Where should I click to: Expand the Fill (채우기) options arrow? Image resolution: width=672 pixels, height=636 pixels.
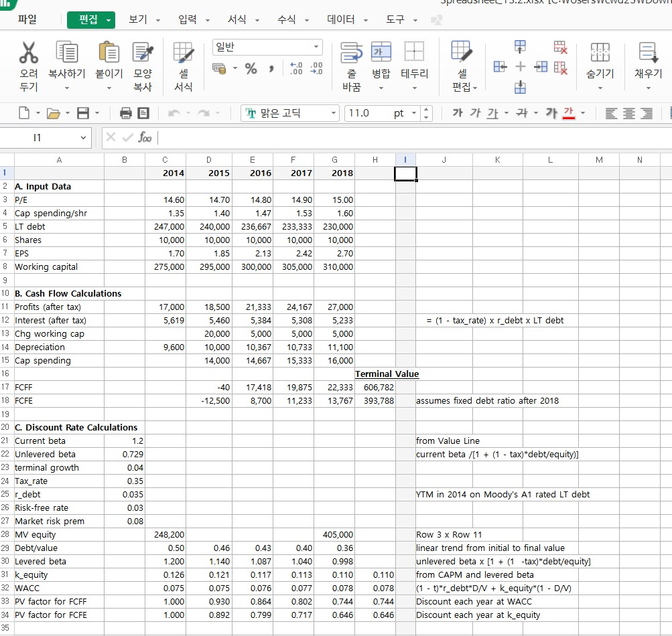(x=648, y=88)
